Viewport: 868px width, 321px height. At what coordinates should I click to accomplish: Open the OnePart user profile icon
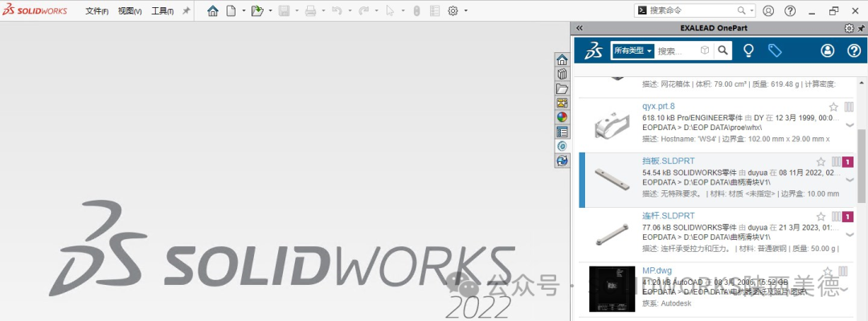[828, 51]
